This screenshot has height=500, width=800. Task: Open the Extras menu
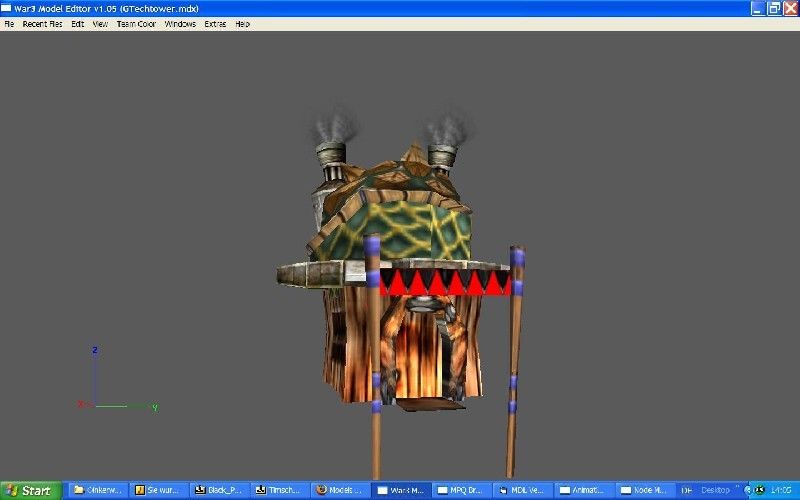(215, 24)
